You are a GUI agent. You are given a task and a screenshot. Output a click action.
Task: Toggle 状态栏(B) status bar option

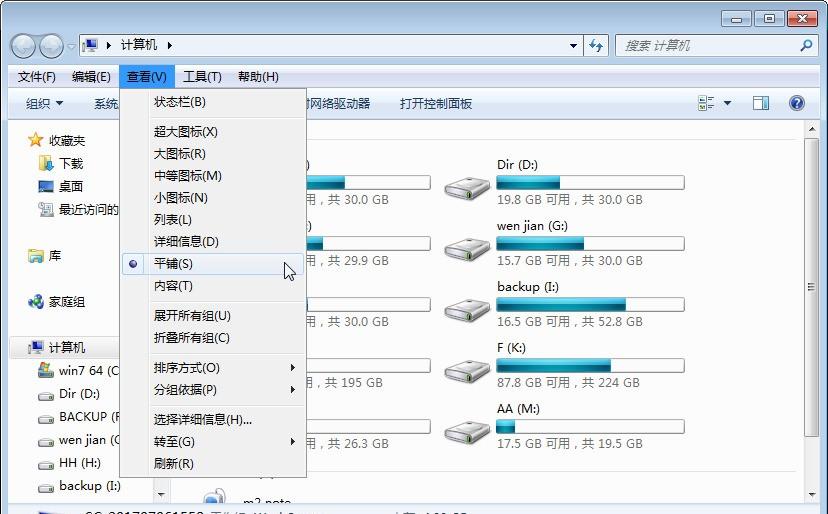[213, 102]
